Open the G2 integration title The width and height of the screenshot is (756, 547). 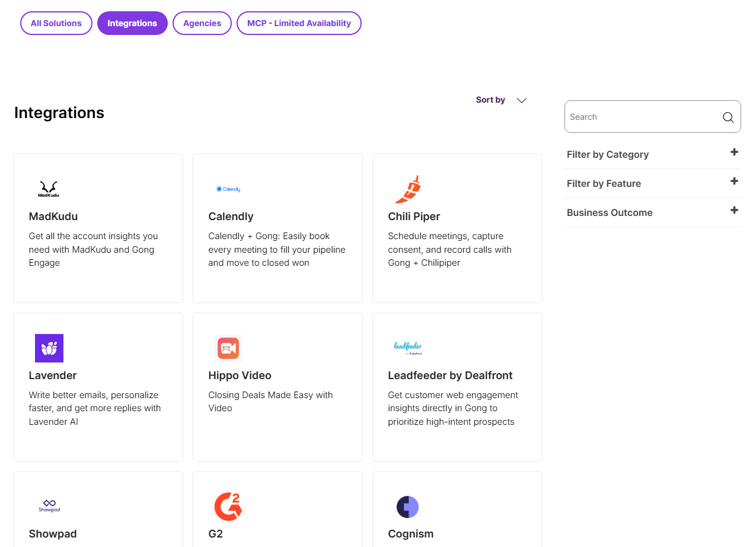point(215,534)
